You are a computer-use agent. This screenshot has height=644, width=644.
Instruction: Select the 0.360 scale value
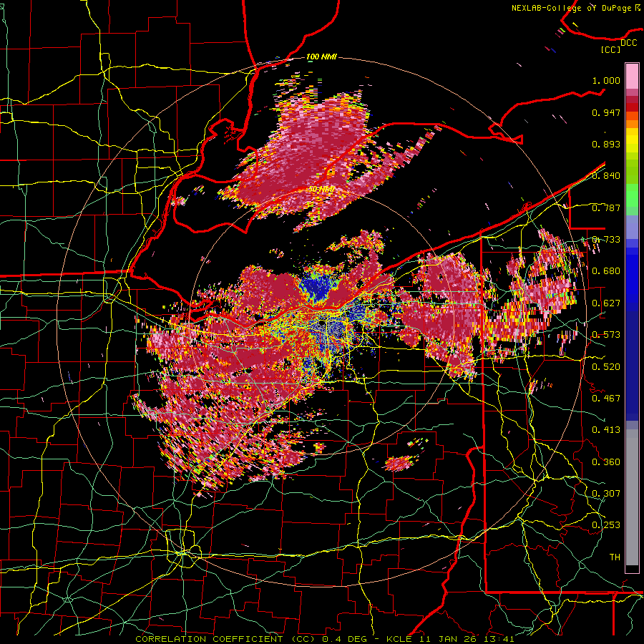tap(606, 462)
